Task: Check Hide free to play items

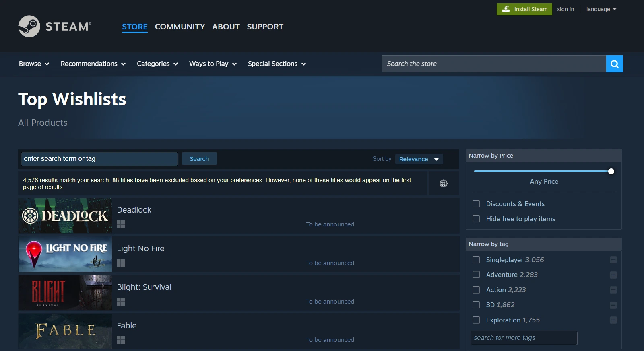Action: point(476,219)
